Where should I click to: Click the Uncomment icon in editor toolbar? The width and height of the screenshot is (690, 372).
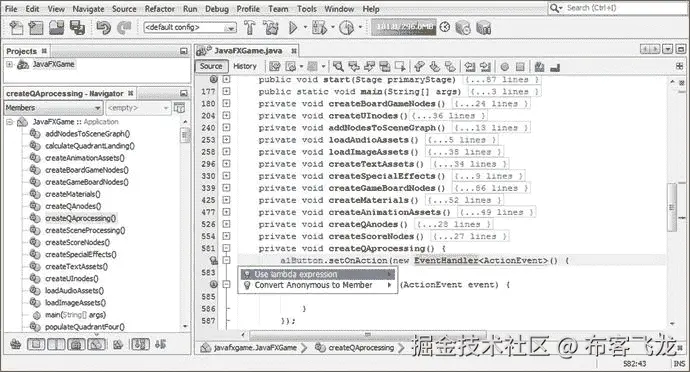555,67
